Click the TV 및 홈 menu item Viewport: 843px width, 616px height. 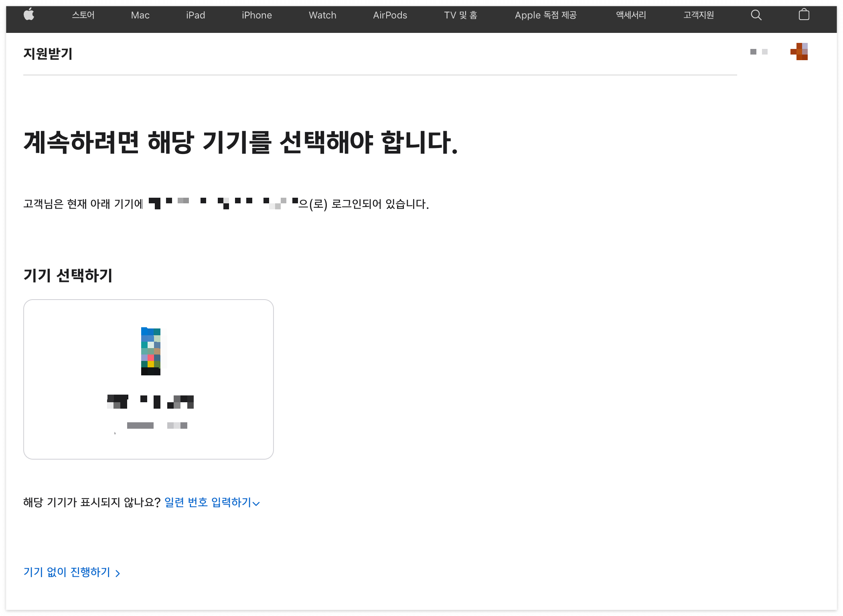460,15
